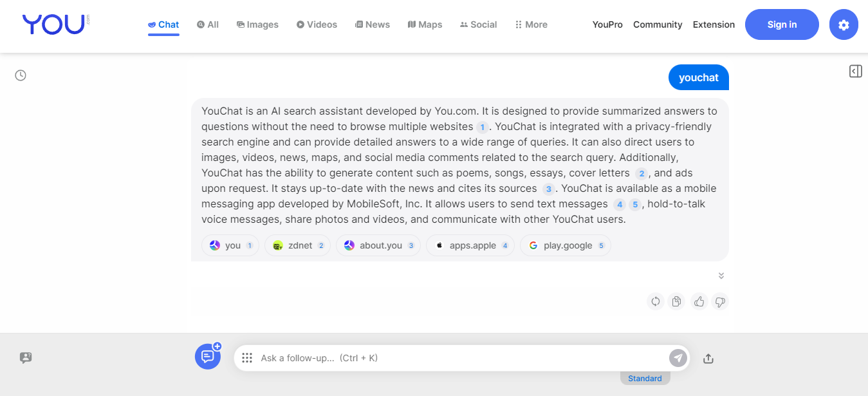
Task: Open the Extension link
Action: tap(714, 24)
